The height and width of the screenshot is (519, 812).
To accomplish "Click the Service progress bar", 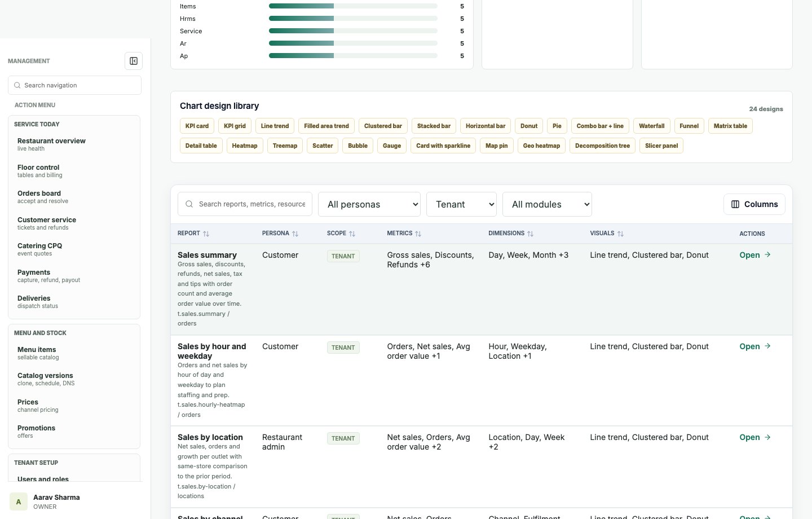I will (353, 31).
